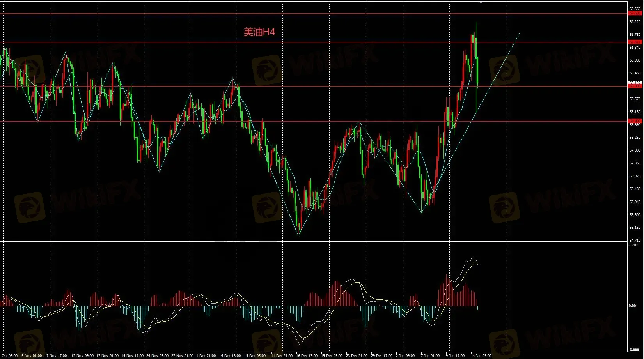Click the 17 Nov 01:00 time label
644x359 pixels.
(107, 356)
